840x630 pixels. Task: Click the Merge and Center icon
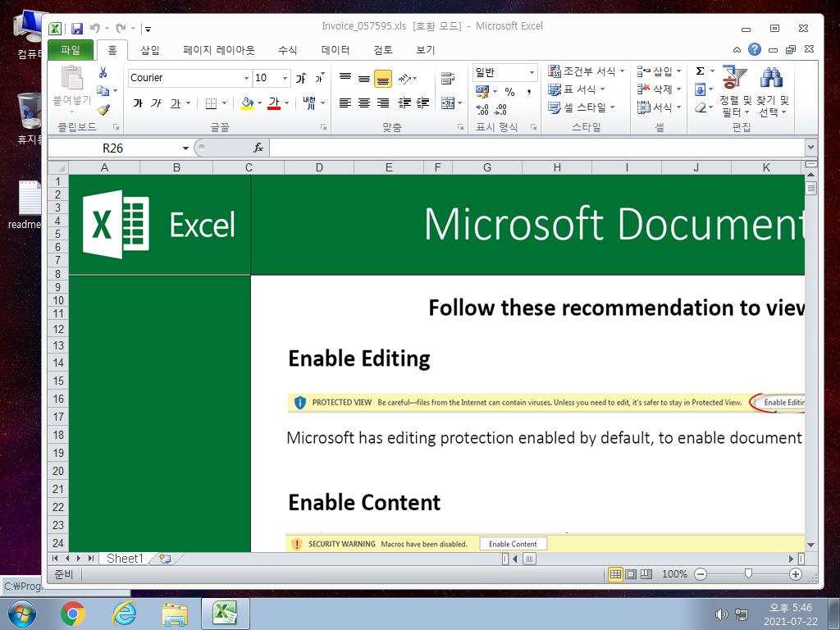pos(448,103)
